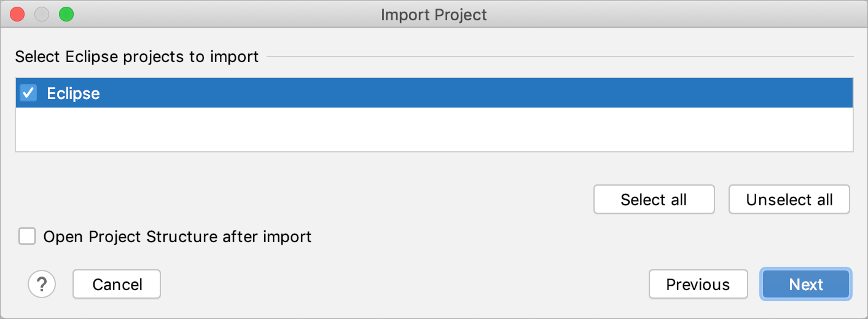
Task: Maximize the dialog using the green button
Action: (x=66, y=14)
